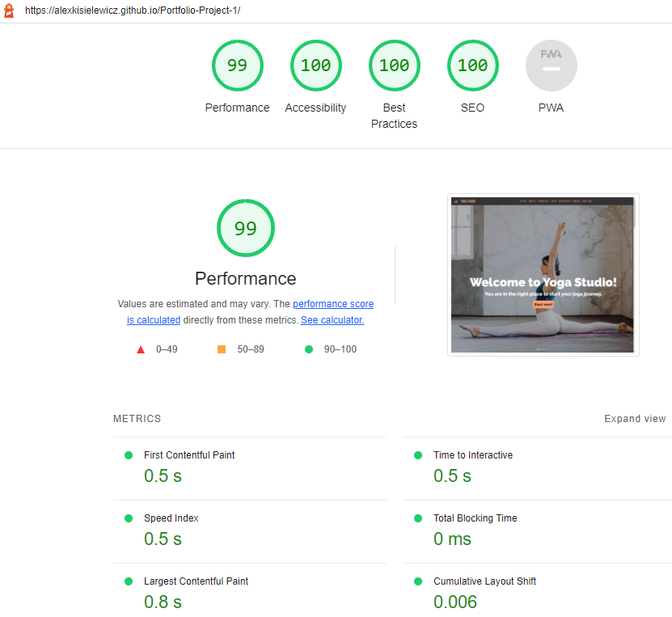Click the green dot beside Speed Index
Screen dimensions: 672x617
pos(129,518)
